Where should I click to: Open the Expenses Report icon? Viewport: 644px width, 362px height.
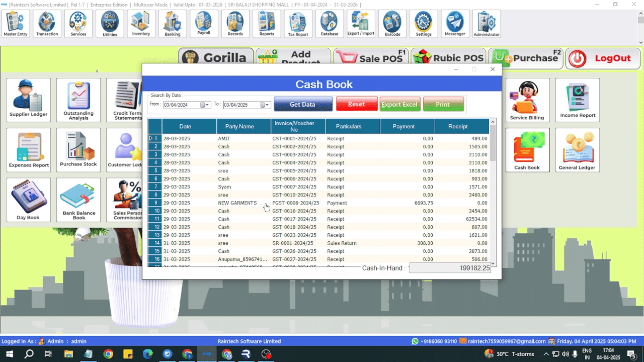(29, 150)
